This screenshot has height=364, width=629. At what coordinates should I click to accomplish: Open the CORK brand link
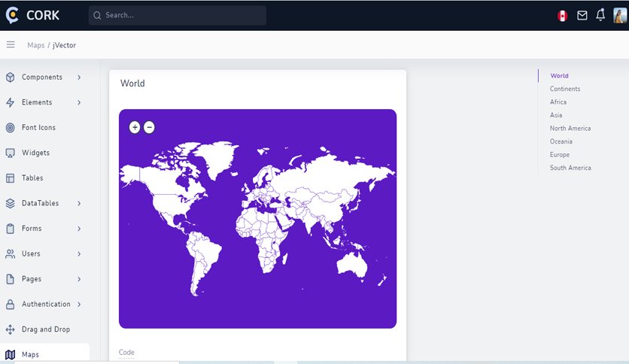[43, 15]
